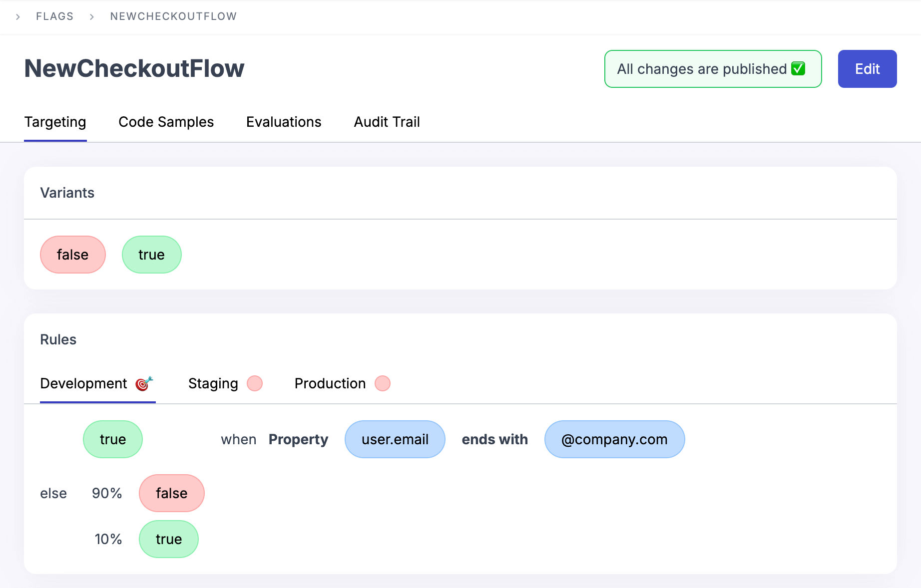Screen dimensions: 921x588
Task: Click the Edit button
Action: [867, 69]
